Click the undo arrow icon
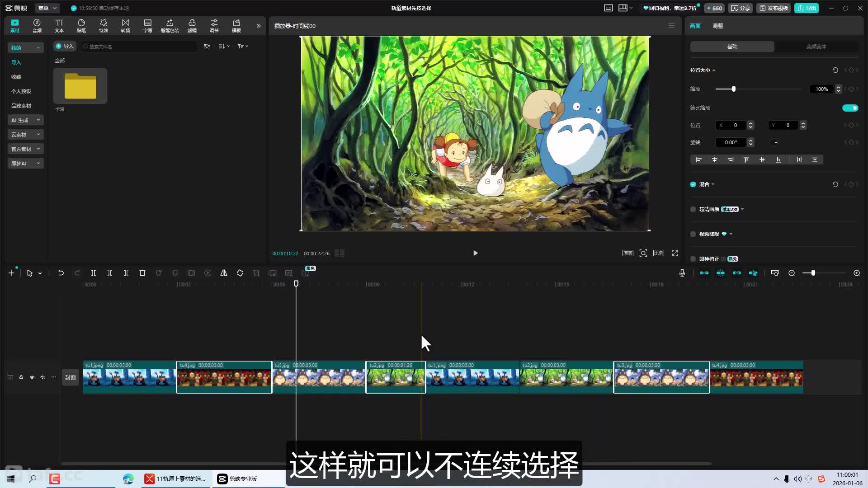868x488 pixels. (61, 273)
